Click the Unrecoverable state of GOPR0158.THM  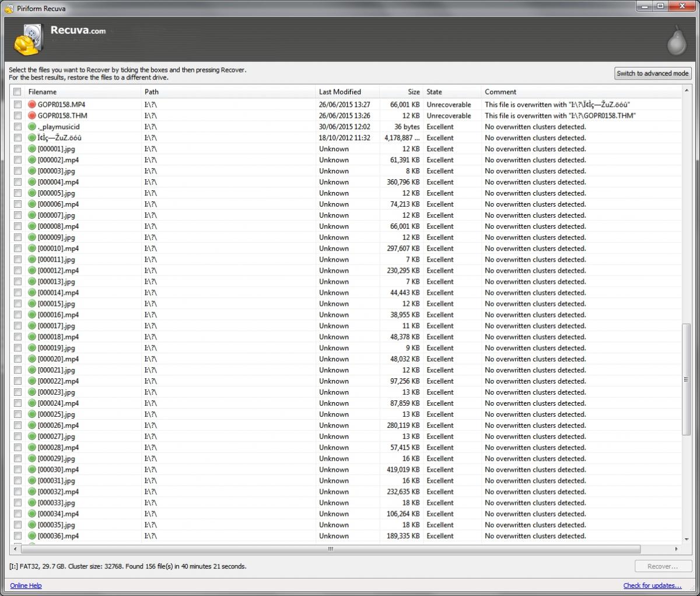(x=449, y=116)
